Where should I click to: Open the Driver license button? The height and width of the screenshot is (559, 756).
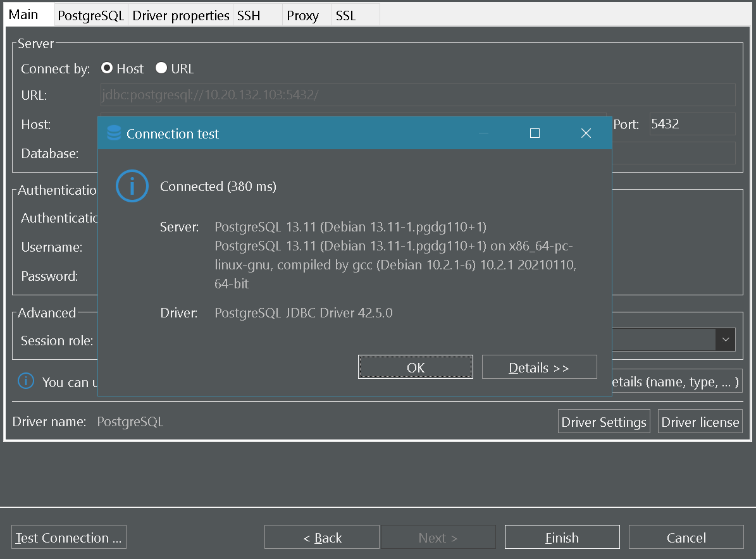pos(700,422)
